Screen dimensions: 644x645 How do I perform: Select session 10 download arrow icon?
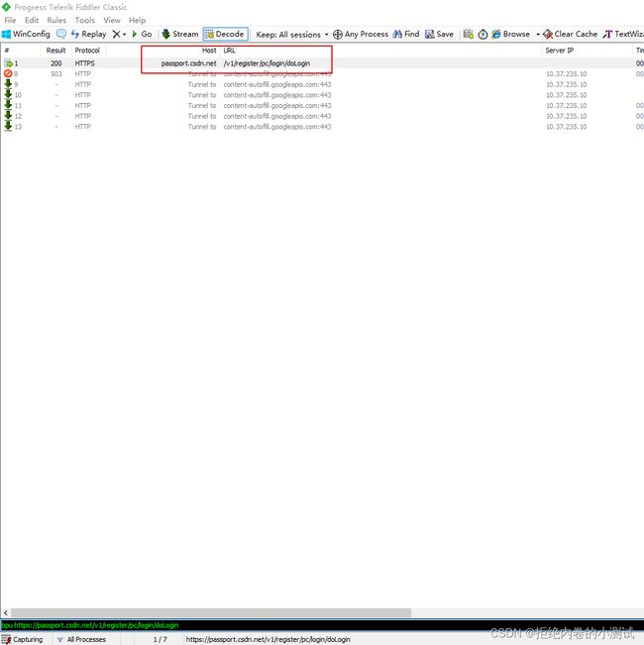click(8, 94)
